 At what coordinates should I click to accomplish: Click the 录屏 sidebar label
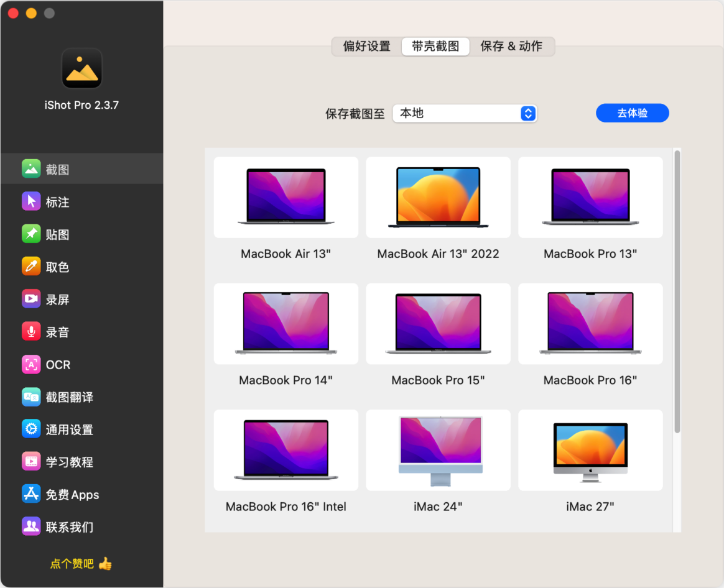pyautogui.click(x=57, y=300)
